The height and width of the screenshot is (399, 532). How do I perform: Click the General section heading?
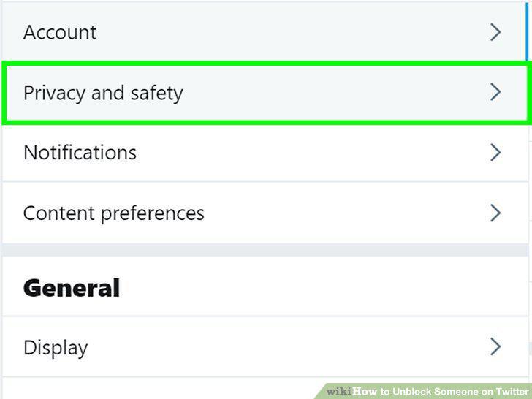[x=72, y=288]
